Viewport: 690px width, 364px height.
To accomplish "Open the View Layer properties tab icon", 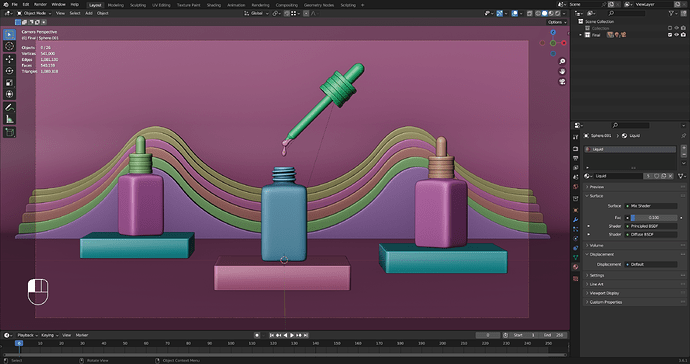I will click(x=576, y=167).
